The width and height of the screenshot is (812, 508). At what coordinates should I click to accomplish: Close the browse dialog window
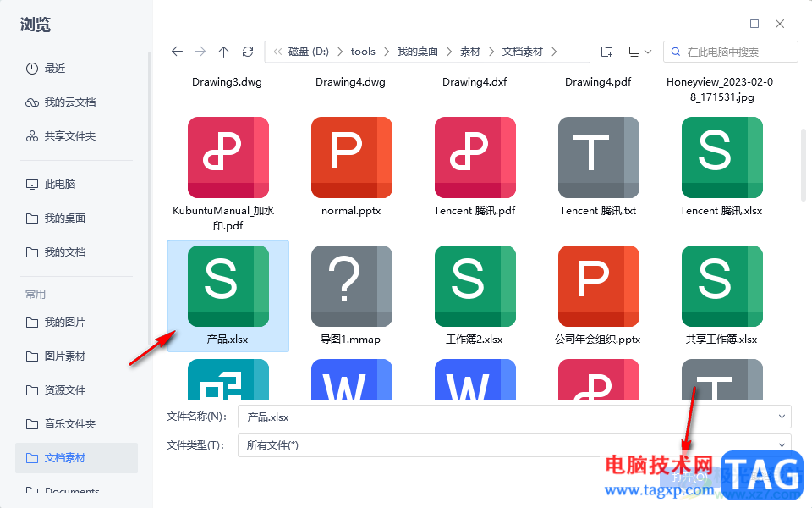click(780, 24)
